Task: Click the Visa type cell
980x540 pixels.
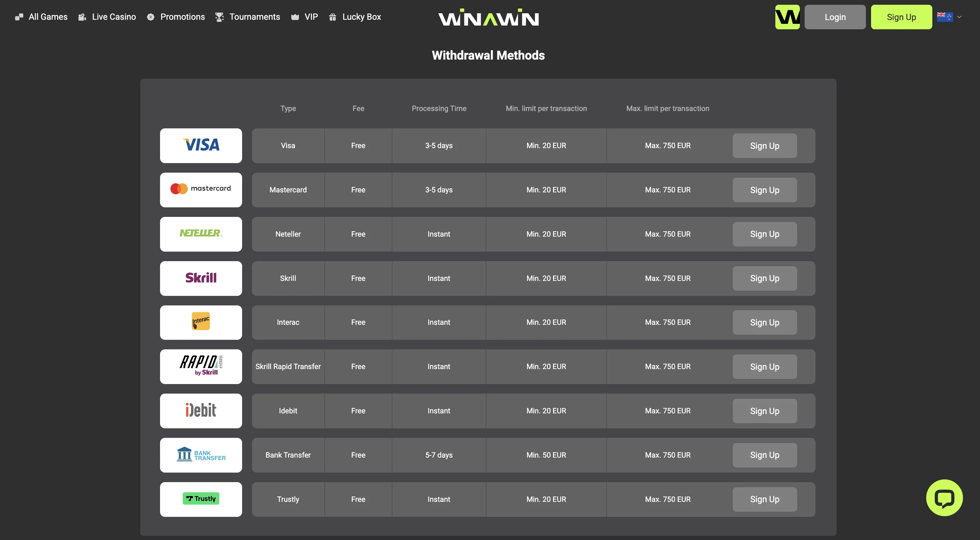Action: (x=288, y=146)
